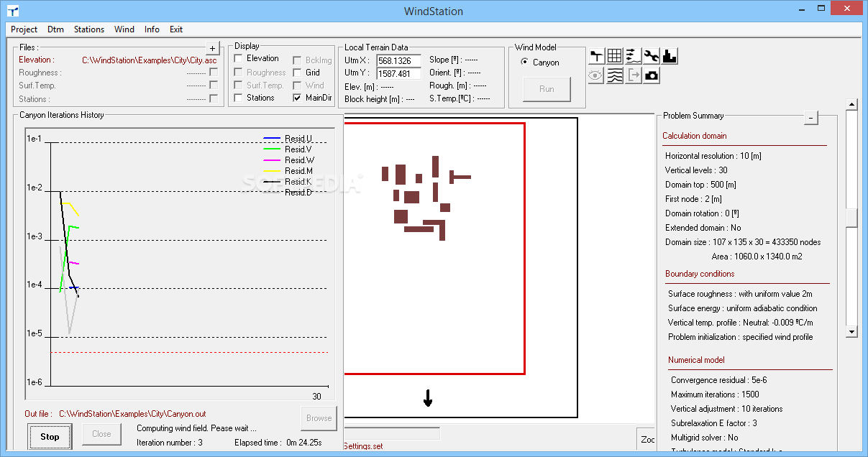
Task: Toggle the Elevation display checkbox
Action: click(239, 58)
